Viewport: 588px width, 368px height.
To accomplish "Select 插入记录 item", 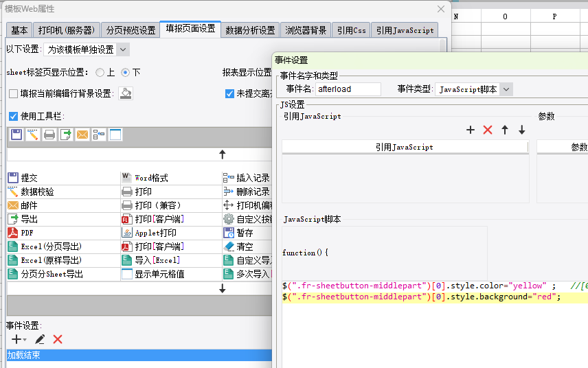I will tap(247, 178).
